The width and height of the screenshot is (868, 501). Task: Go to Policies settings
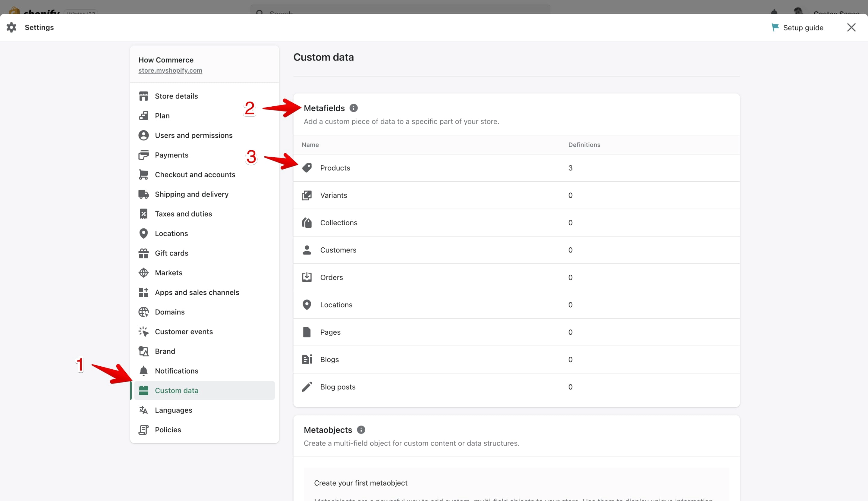click(x=204, y=430)
